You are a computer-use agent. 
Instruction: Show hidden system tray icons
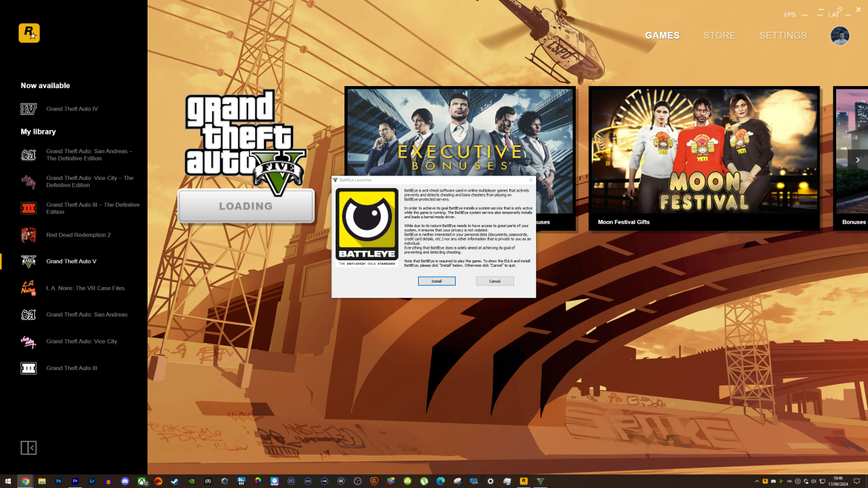pos(757,481)
